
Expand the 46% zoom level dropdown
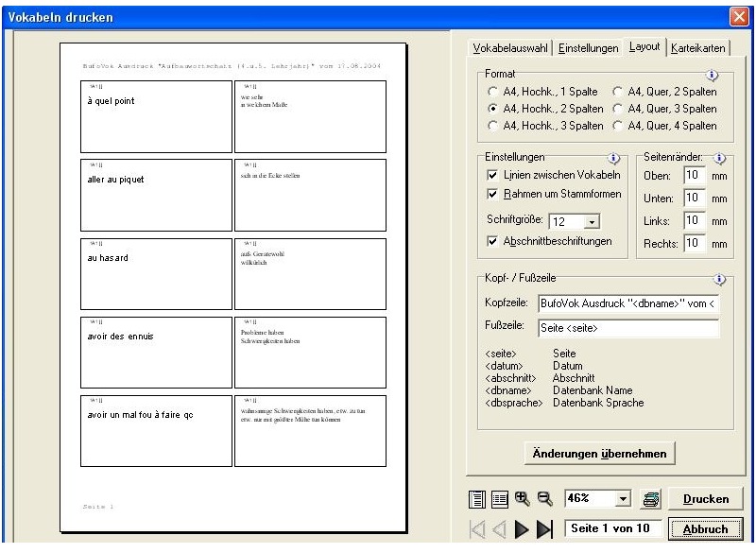(623, 498)
